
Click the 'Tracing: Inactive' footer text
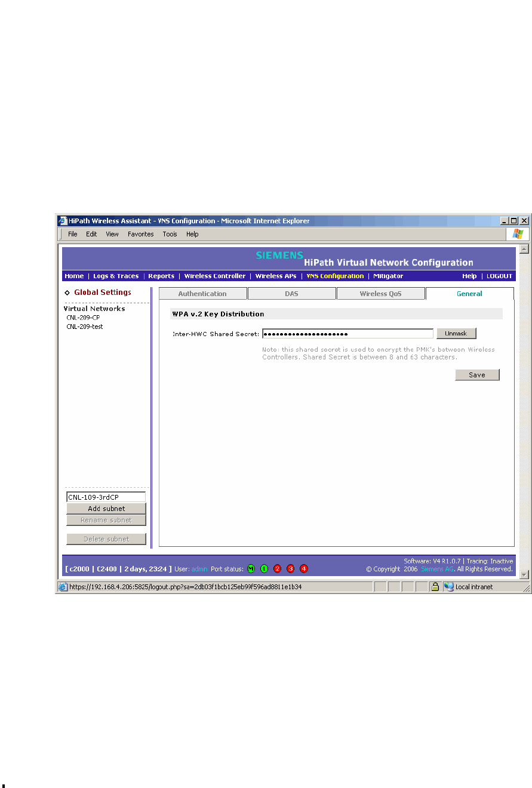point(490,561)
